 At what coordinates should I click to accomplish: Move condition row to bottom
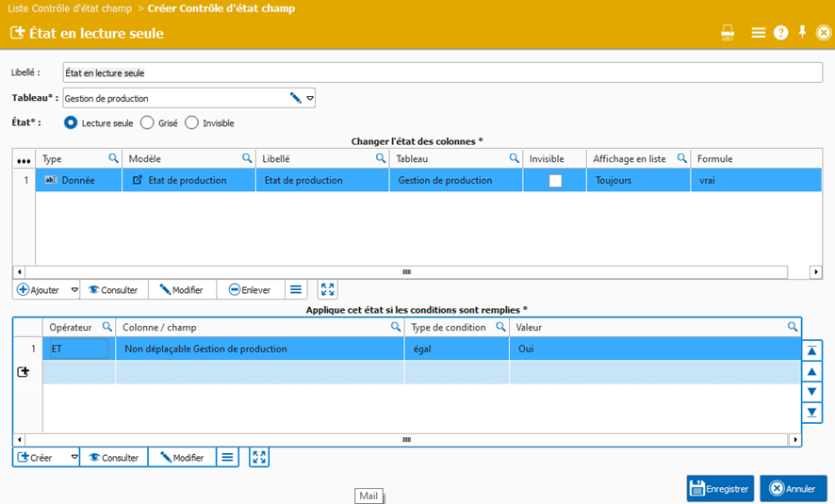pos(811,413)
